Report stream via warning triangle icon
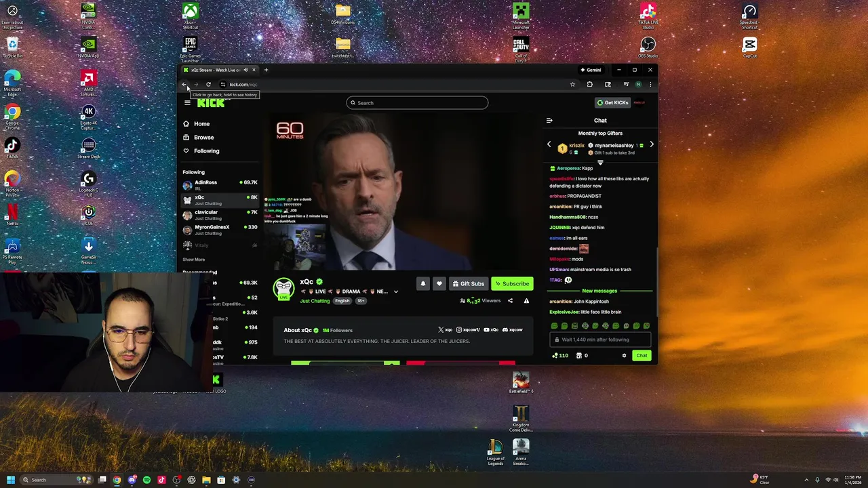Screen dimensions: 868x488 point(526,301)
